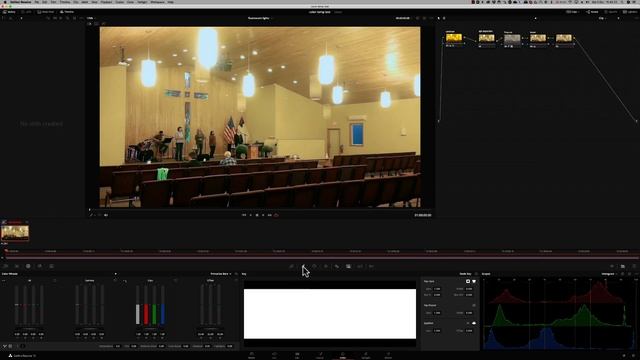Switch to the Deliver page
640x360 pixels.
(x=388, y=355)
